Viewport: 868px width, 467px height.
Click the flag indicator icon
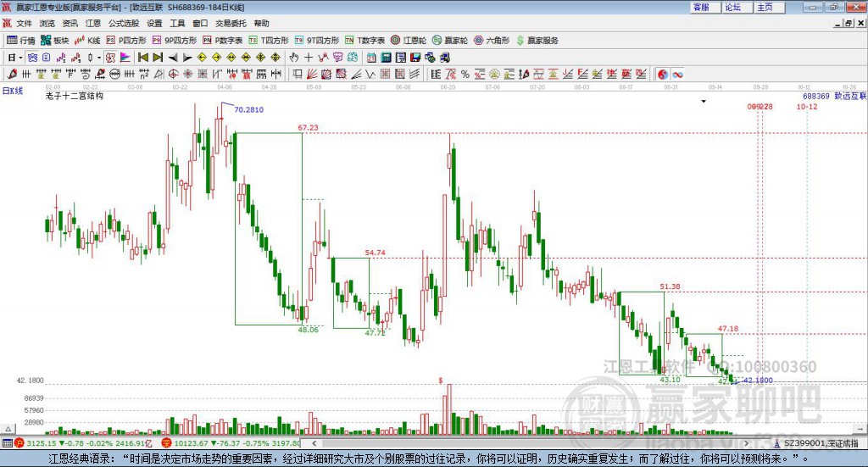pyautogui.click(x=125, y=58)
